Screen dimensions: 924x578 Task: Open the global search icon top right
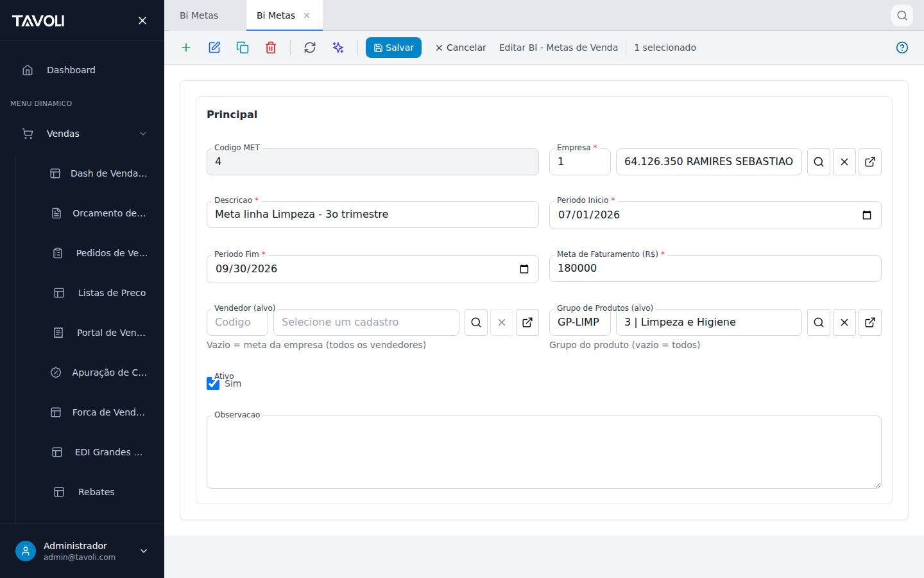click(902, 15)
